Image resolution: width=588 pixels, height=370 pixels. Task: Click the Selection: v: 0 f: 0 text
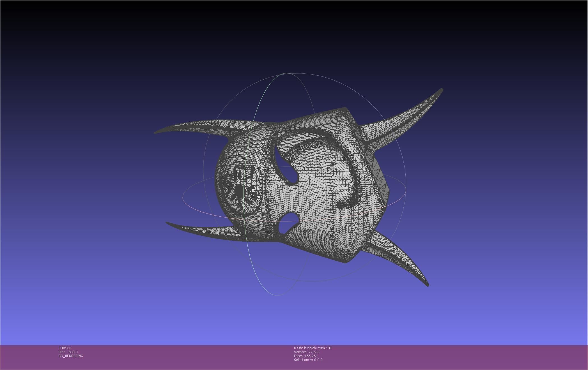coord(308,360)
